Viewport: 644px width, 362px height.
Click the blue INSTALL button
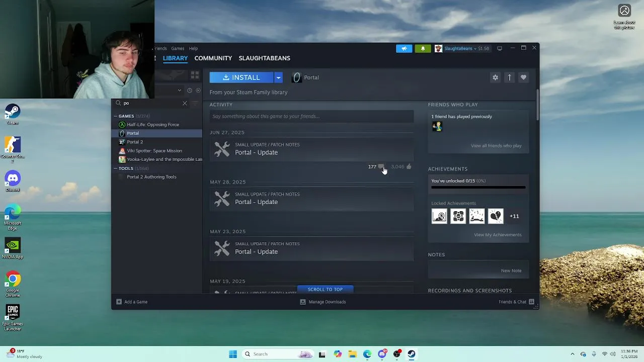pyautogui.click(x=242, y=77)
